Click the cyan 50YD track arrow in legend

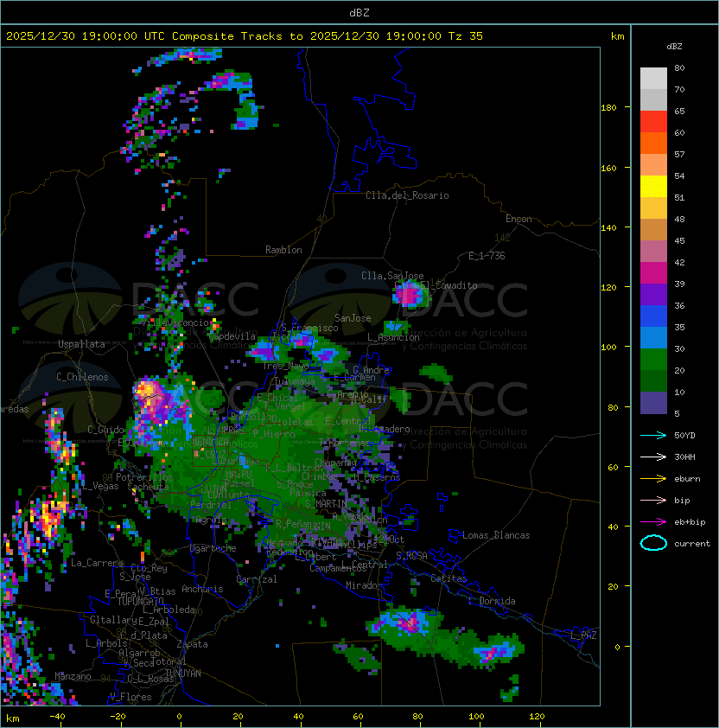click(653, 435)
